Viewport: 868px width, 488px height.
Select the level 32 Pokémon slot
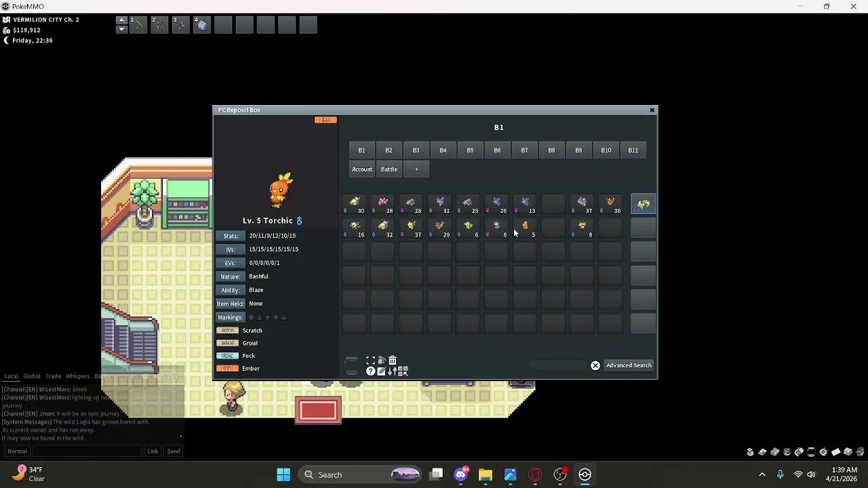[382, 229]
